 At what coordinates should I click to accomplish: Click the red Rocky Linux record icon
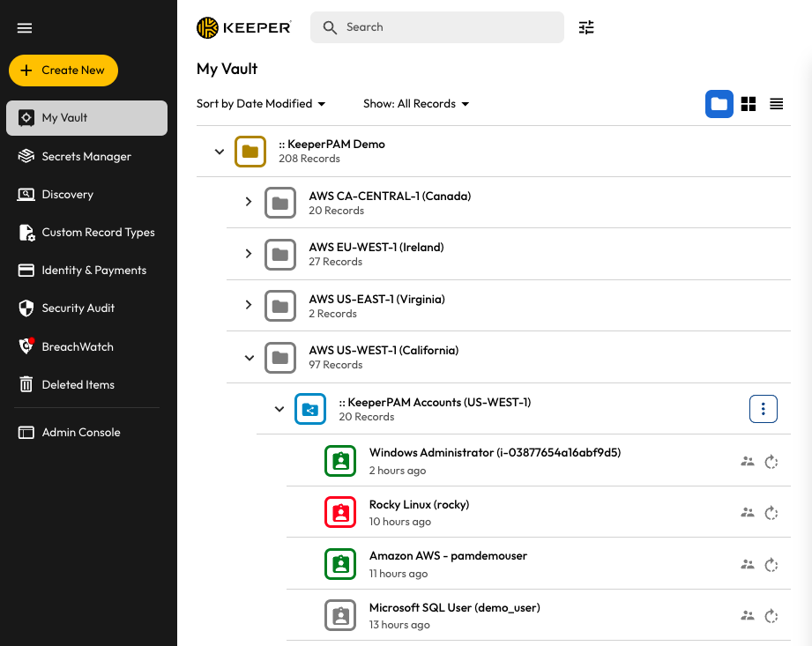(x=339, y=512)
